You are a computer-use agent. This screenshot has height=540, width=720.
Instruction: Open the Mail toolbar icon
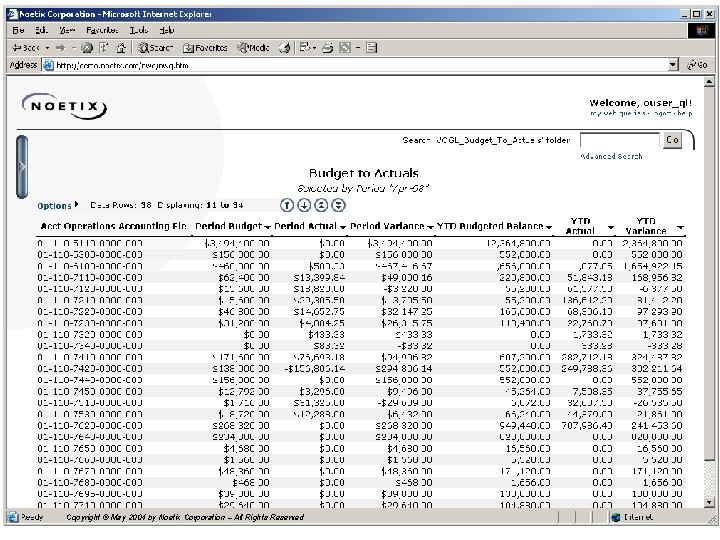[305, 48]
